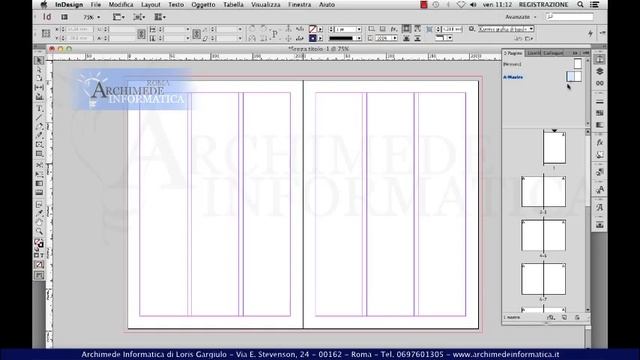Open the Apple menu
Image resolution: width=640 pixels, height=360 pixels.
44,4
